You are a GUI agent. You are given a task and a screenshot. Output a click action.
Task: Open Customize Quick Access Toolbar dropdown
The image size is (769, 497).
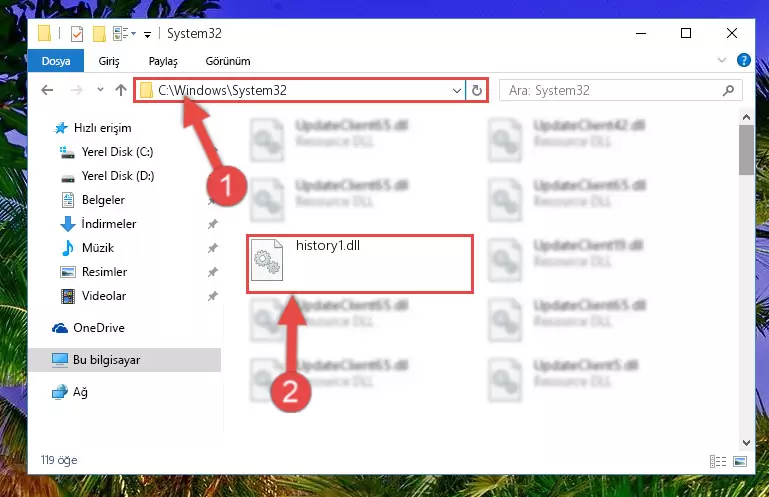(x=147, y=34)
